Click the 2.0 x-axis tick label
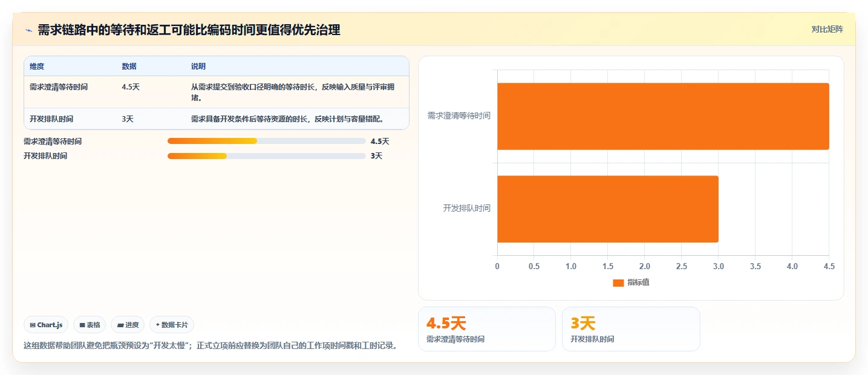 pyautogui.click(x=645, y=266)
